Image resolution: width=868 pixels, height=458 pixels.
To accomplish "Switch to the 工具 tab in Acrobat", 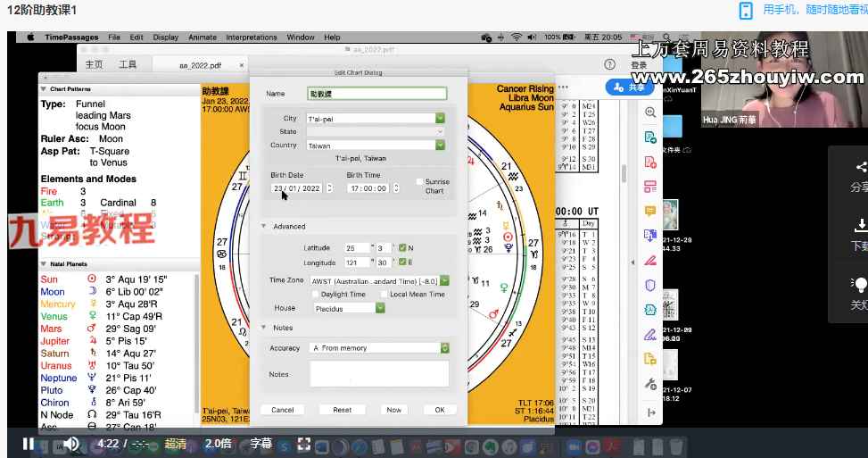I will coord(128,65).
